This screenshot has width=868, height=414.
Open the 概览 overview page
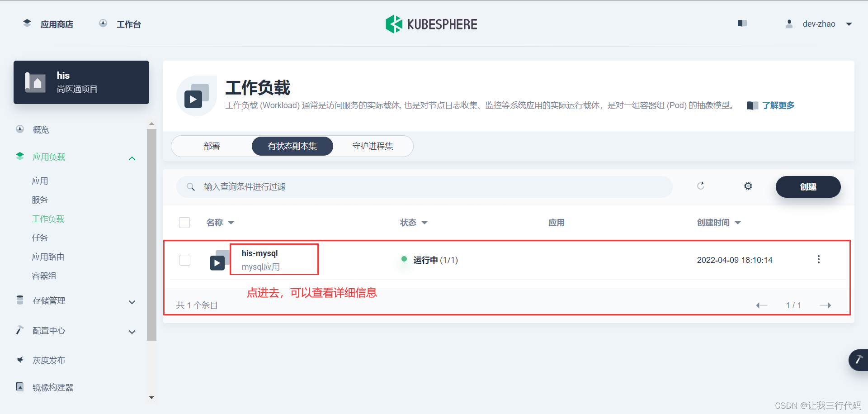tap(41, 130)
